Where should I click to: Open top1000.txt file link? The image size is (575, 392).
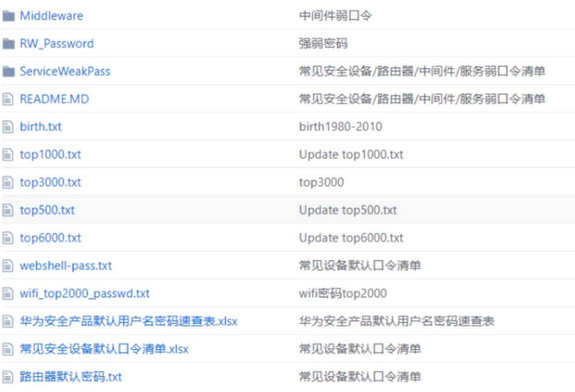click(50, 154)
